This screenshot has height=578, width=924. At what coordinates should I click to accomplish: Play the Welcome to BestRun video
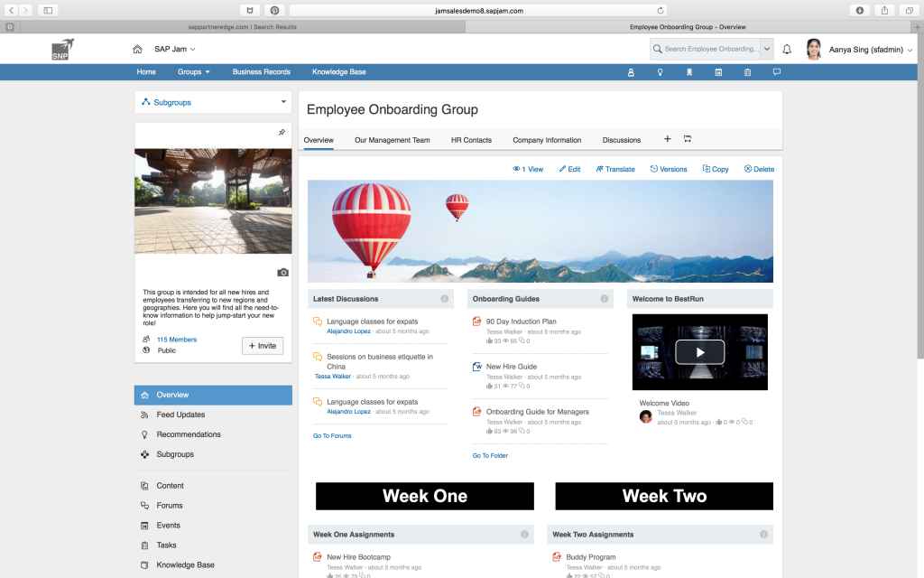(699, 352)
